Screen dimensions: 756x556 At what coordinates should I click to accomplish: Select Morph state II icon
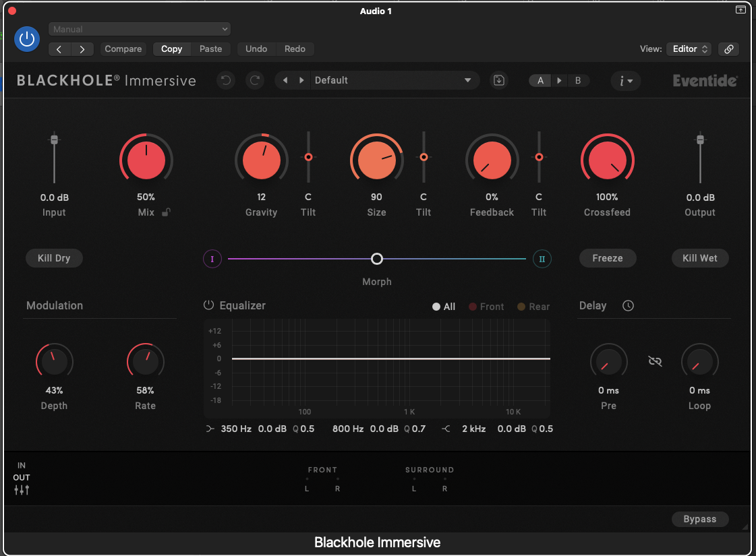pyautogui.click(x=542, y=259)
